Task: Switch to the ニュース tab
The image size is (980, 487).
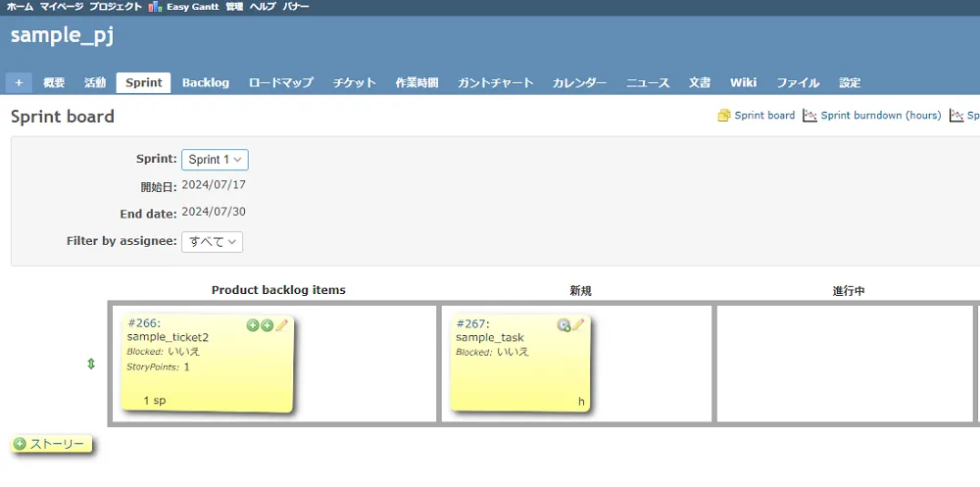Action: [x=648, y=82]
